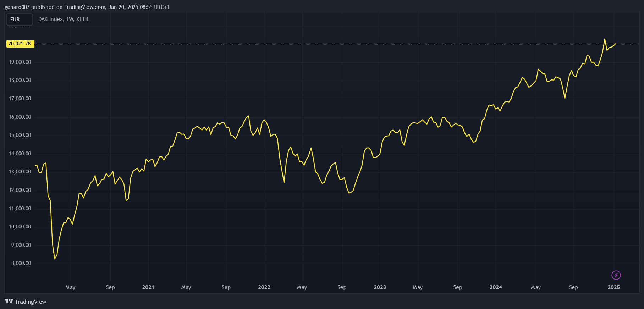Click the 2023 year label on time axis
Viewport: 644px width, 309px height.
(380, 287)
